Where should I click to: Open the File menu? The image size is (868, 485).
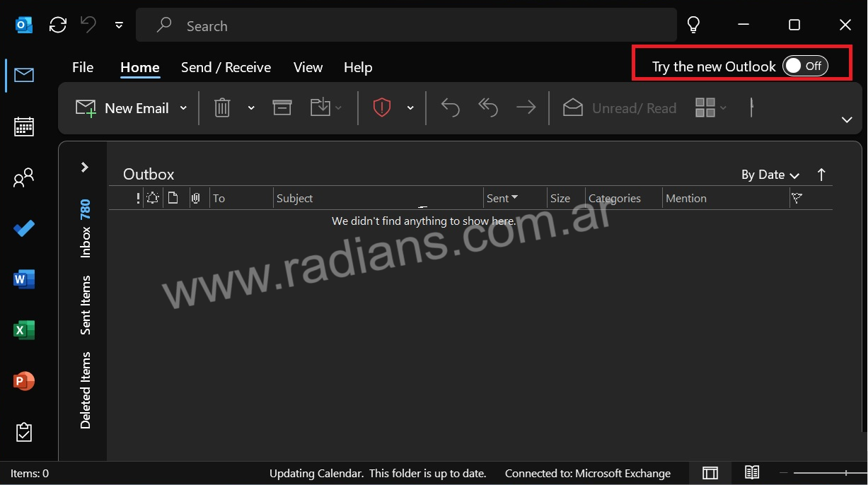(83, 67)
